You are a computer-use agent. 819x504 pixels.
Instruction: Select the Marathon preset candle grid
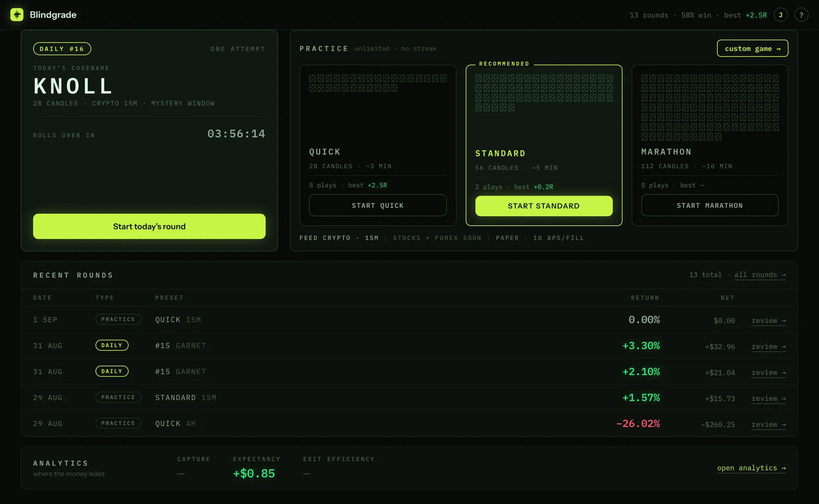(x=710, y=107)
